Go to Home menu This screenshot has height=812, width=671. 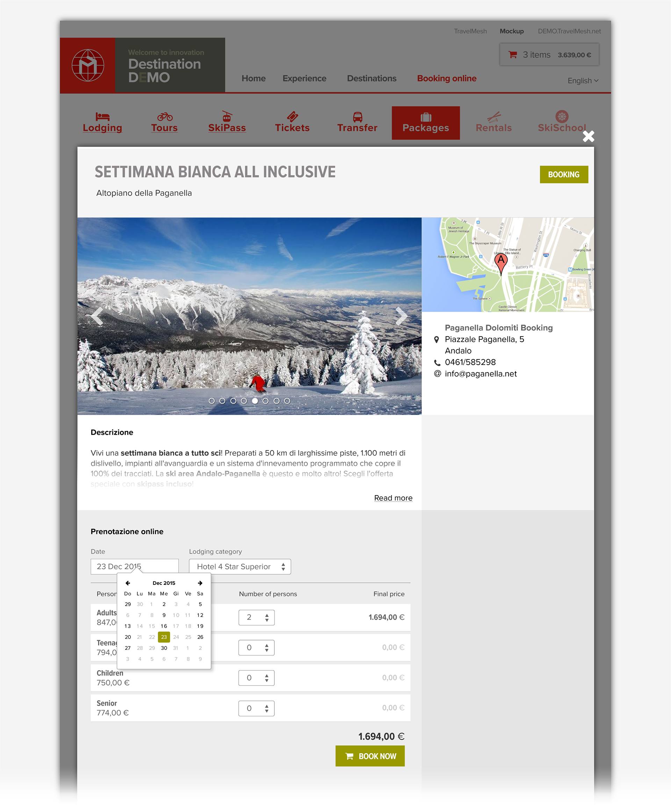[254, 78]
